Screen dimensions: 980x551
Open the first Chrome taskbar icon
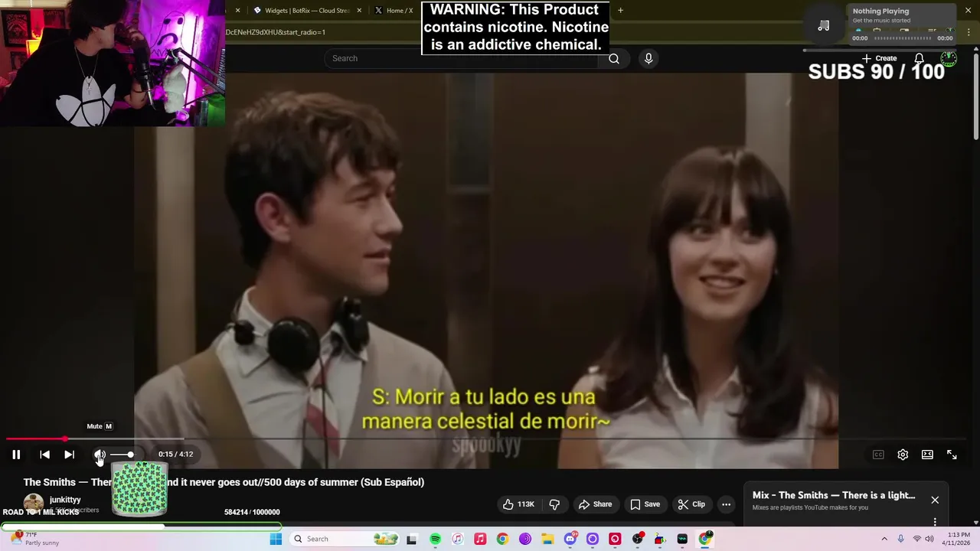(x=502, y=540)
